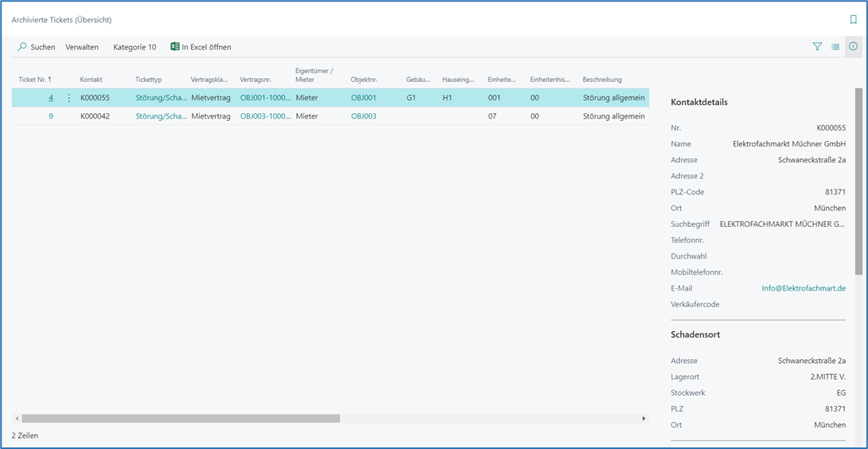Screen dimensions: 868x449
Task: Open the Kategorie 10 menu
Action: point(135,47)
